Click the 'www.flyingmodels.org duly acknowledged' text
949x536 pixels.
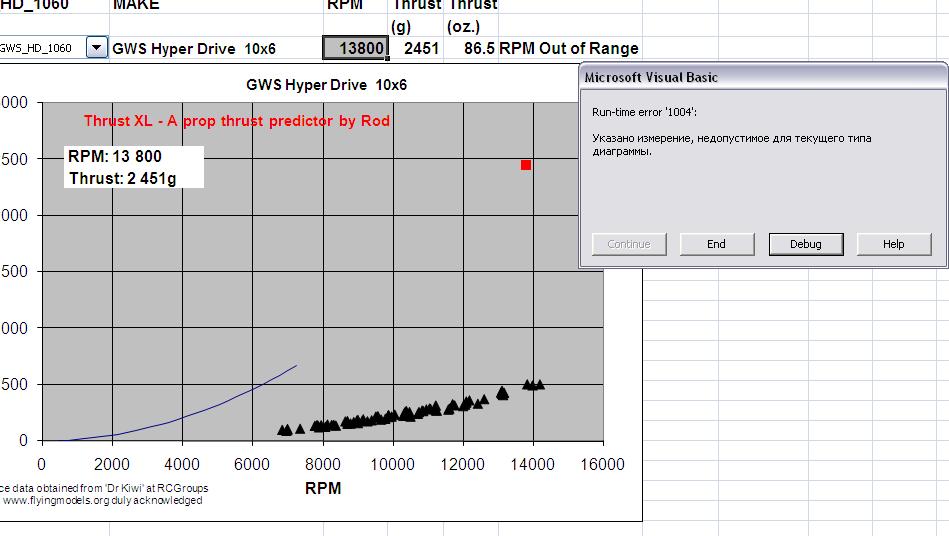(103, 500)
